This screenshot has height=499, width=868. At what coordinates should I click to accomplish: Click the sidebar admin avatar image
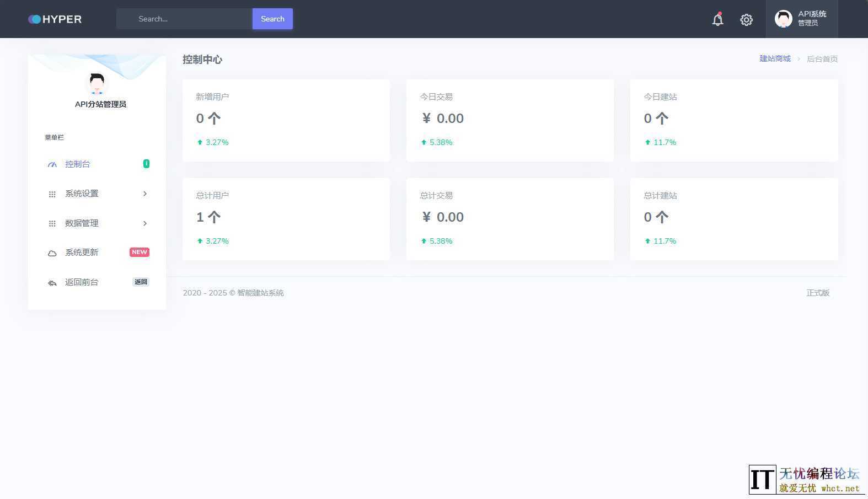pos(97,84)
